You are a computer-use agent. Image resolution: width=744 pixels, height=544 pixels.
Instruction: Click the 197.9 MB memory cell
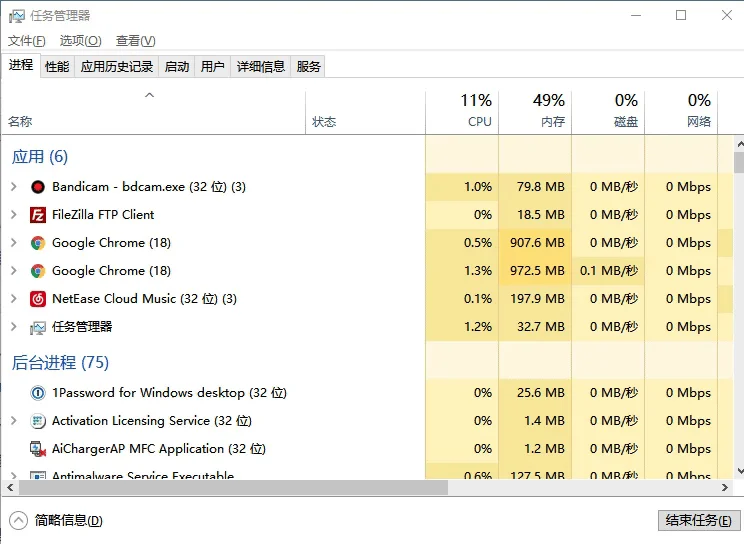537,299
